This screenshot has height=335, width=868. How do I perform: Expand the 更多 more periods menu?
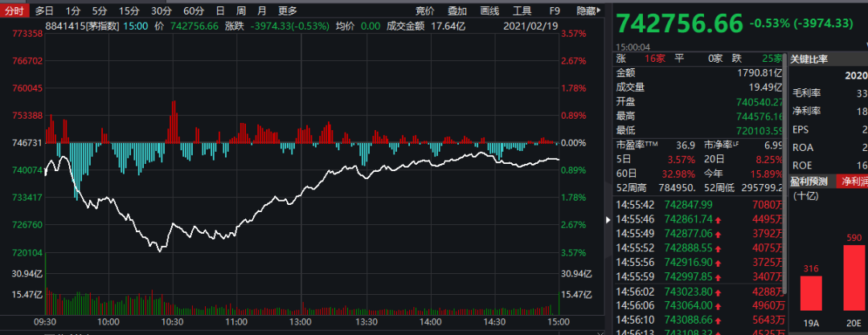tap(287, 11)
